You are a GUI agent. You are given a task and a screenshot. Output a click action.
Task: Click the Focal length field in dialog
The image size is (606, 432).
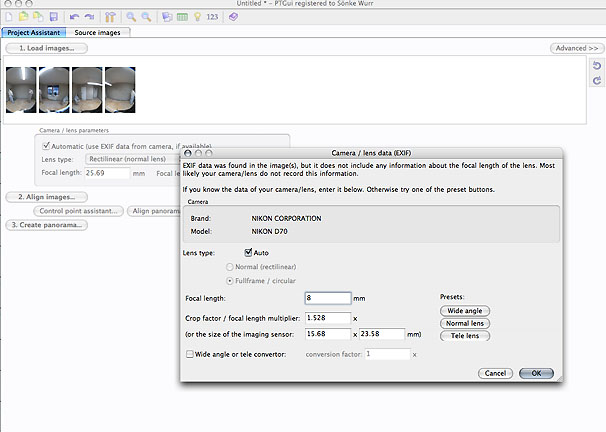coord(328,298)
